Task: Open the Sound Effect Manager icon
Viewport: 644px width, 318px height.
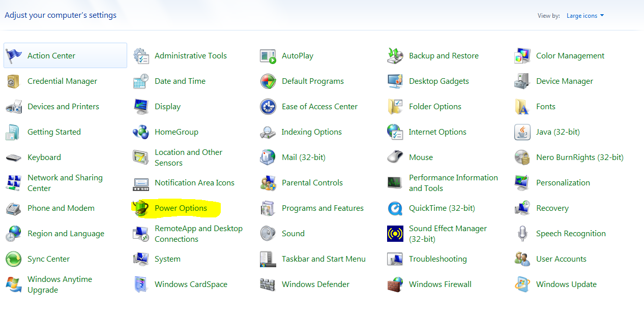Action: coord(395,233)
